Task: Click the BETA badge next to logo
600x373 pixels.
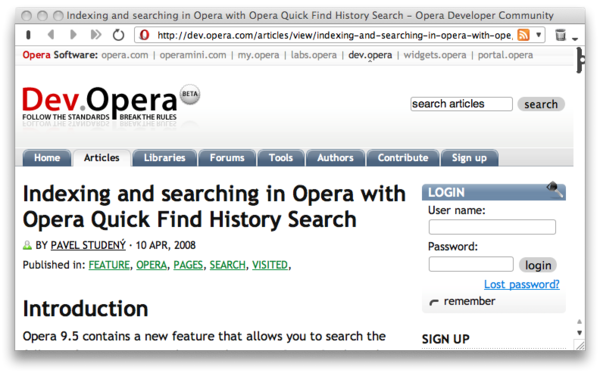Action: pyautogui.click(x=190, y=94)
